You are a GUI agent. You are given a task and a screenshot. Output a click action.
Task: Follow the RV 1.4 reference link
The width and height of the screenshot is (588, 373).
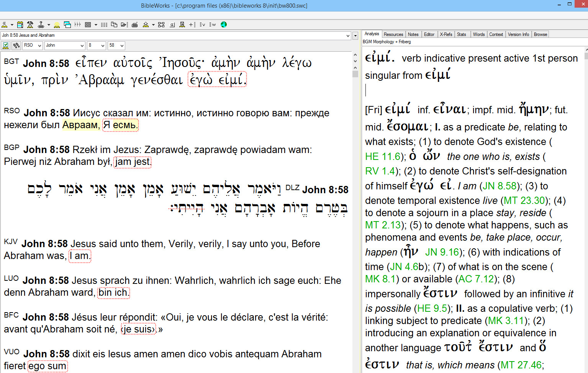tap(380, 171)
